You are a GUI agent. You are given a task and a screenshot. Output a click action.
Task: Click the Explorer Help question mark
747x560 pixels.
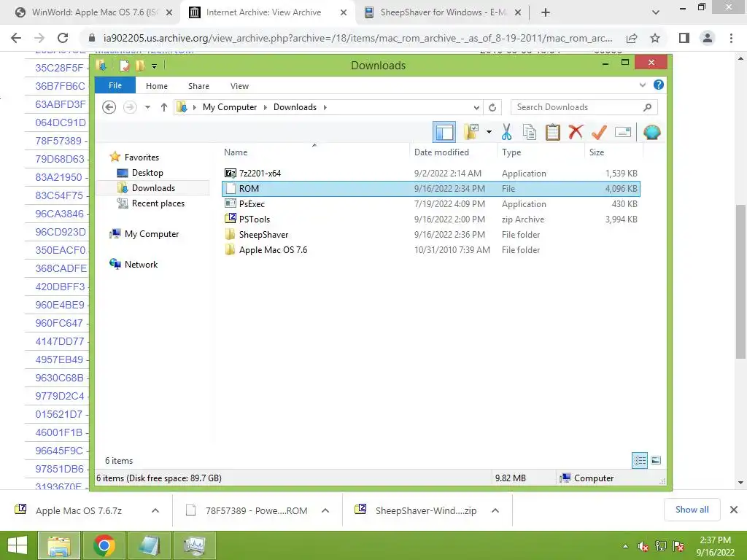(x=659, y=85)
